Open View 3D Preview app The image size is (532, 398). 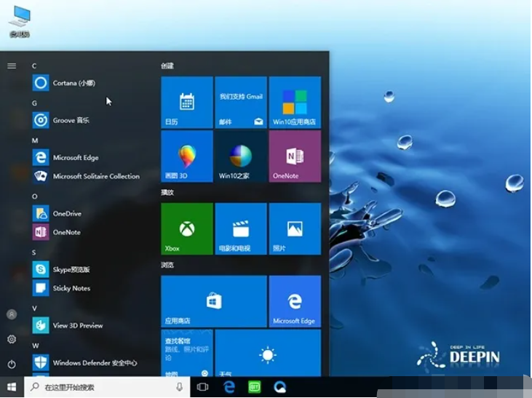(77, 325)
